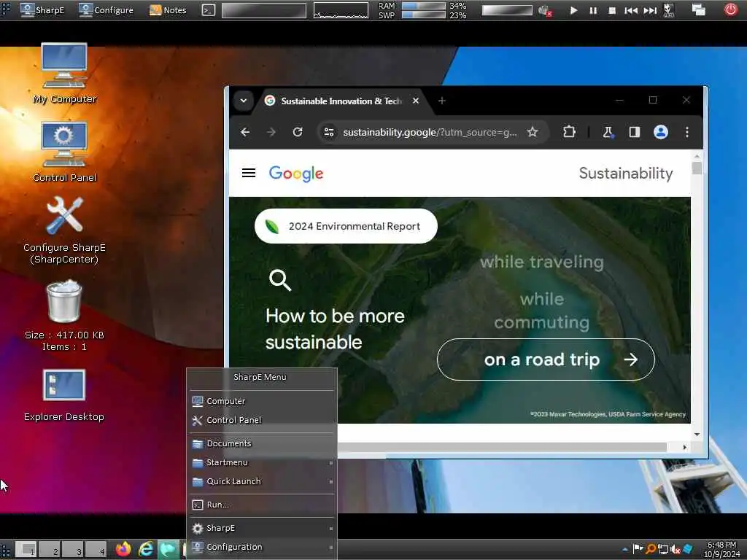Viewport: 747px width, 560px height.
Task: Click the browser address bar URL
Action: pos(430,133)
